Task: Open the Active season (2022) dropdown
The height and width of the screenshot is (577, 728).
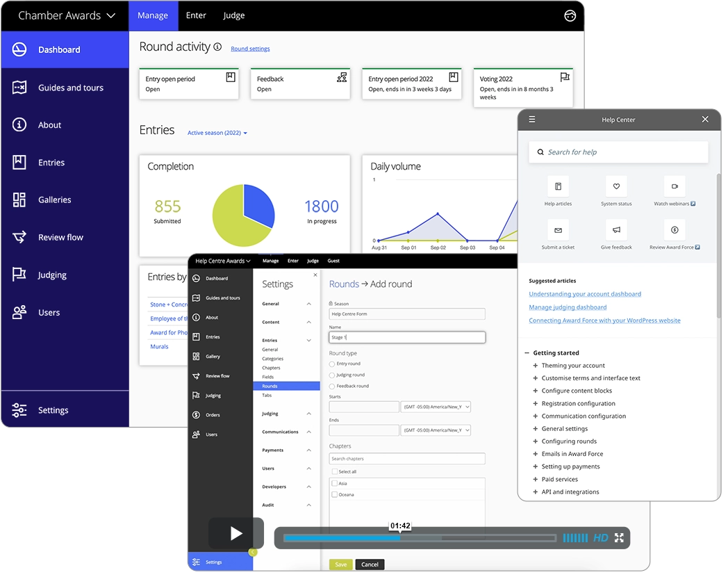Action: pos(217,133)
